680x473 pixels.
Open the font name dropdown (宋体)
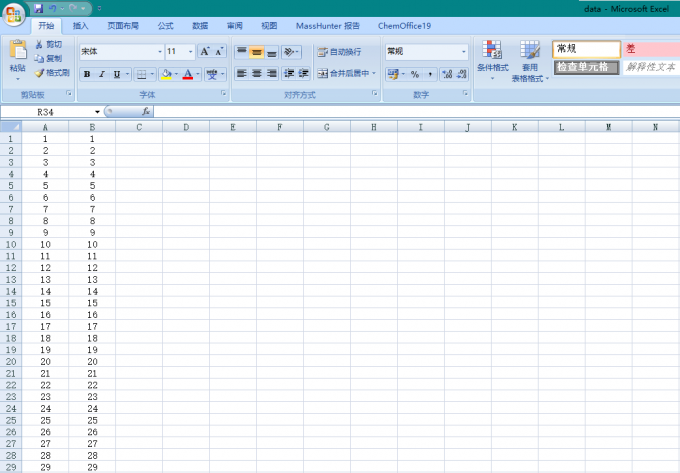[x=160, y=51]
